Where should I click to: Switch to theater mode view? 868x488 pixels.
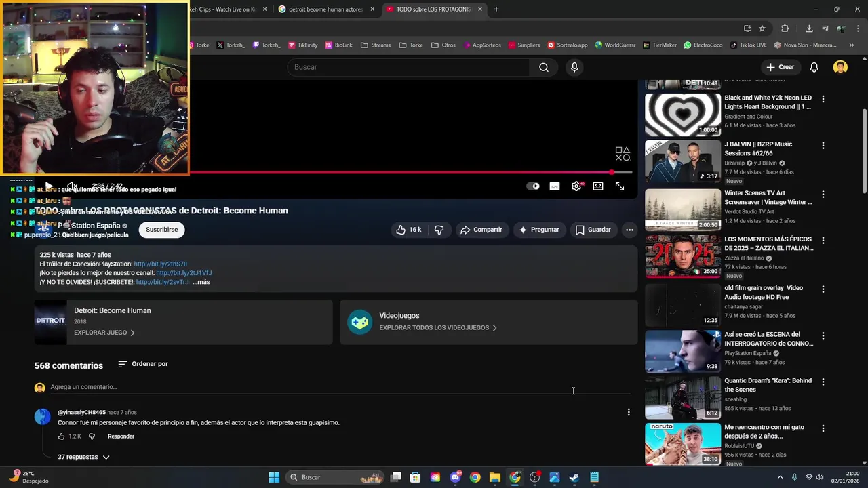coord(598,186)
